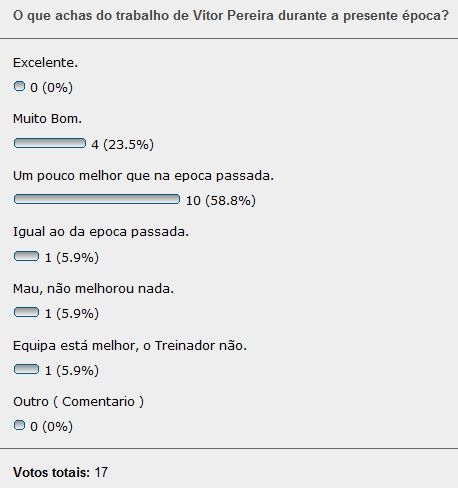The height and width of the screenshot is (488, 458).
Task: Click the '0 (0%)' result under Outro
Action: [51, 426]
